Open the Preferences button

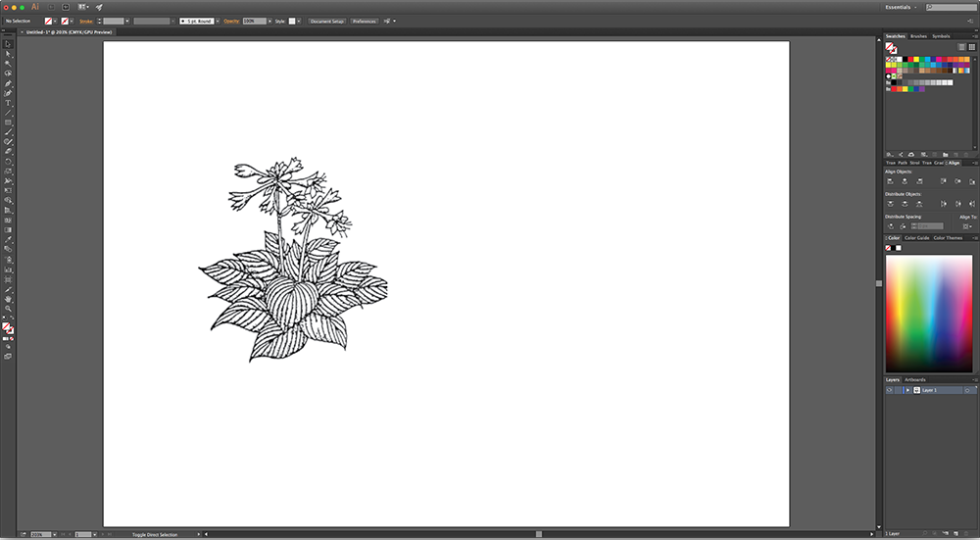[364, 21]
